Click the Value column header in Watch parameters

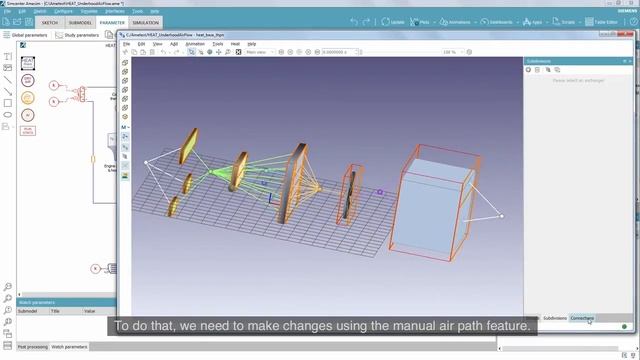coord(90,311)
